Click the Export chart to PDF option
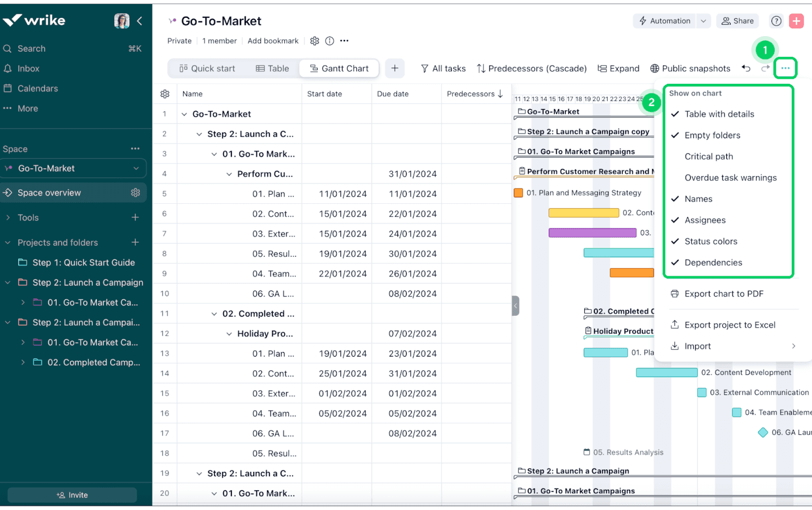812x510 pixels. tap(723, 294)
